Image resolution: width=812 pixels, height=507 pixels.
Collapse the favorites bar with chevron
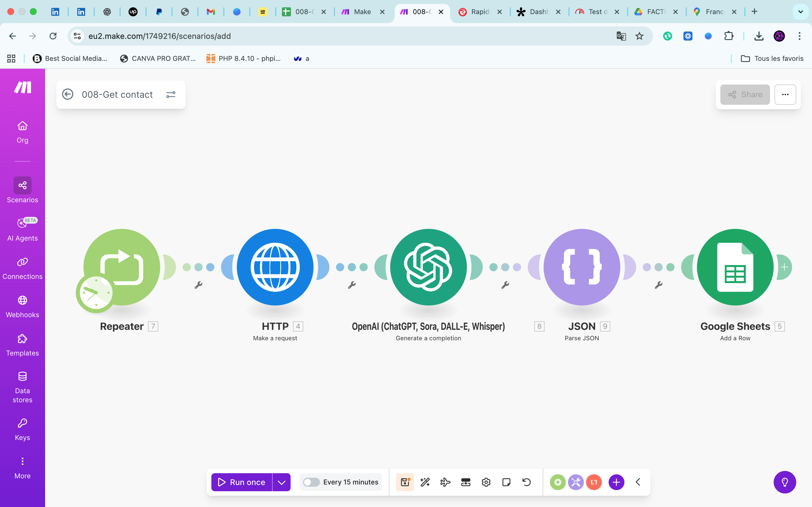point(638,482)
